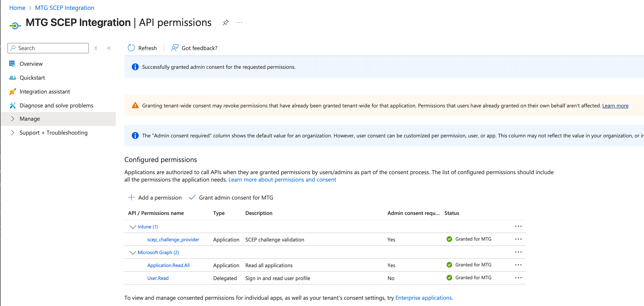
Task: Open Integration assistant in the sidebar
Action: pyautogui.click(x=44, y=92)
